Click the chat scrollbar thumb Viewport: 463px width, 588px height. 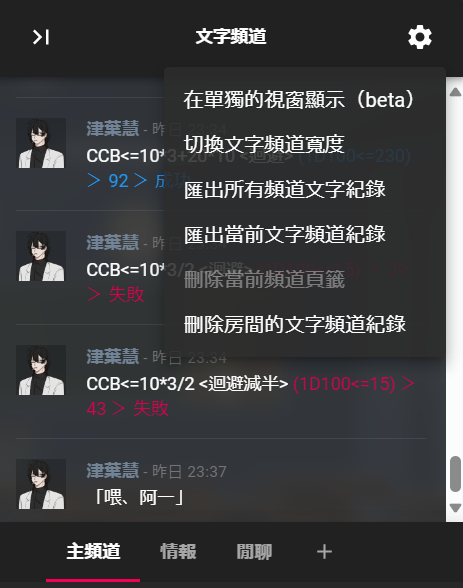click(x=455, y=474)
